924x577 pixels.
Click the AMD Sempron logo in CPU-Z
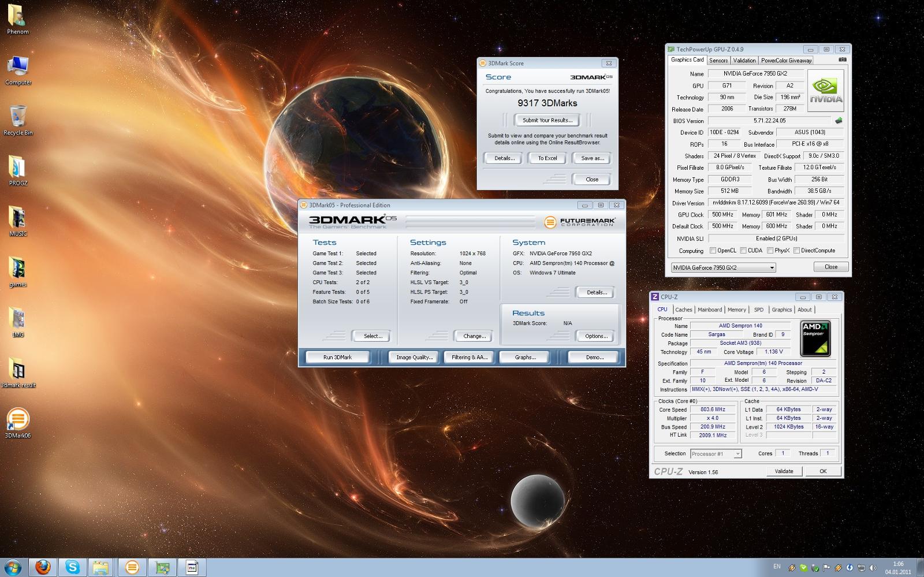click(815, 339)
